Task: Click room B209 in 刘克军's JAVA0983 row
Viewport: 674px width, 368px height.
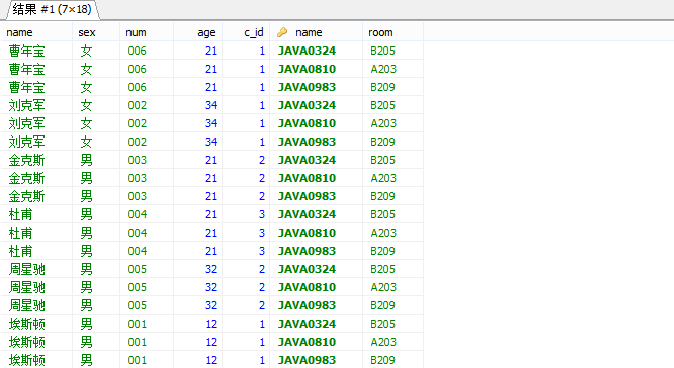Action: click(x=383, y=142)
